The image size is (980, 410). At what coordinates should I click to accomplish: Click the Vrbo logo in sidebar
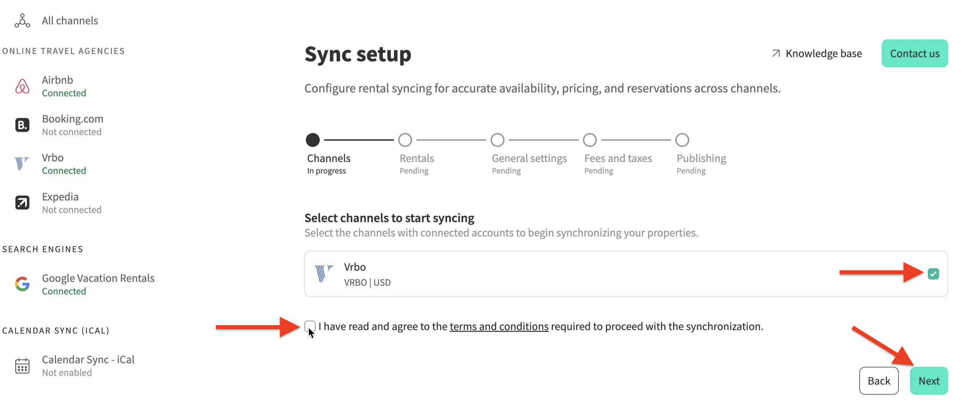(21, 163)
